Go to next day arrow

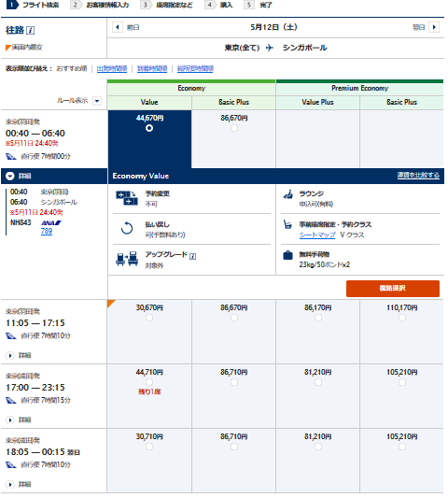pos(434,27)
